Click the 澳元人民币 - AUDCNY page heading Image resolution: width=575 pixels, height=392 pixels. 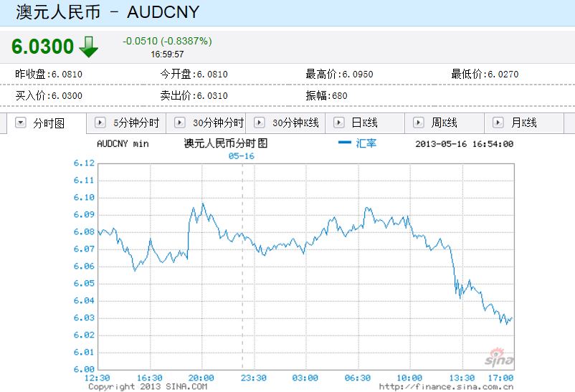pos(108,12)
